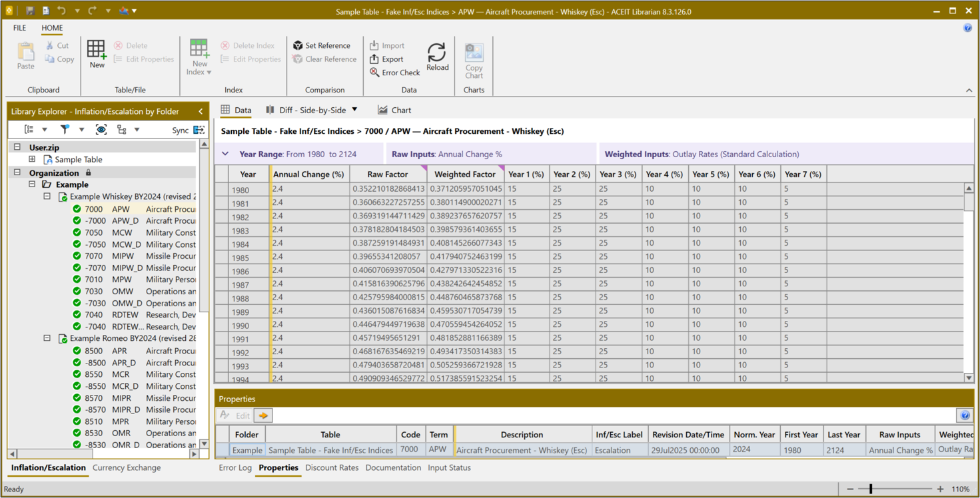Click the Undo arrow icon
Viewport: 980px width, 498px height.
coord(61,11)
